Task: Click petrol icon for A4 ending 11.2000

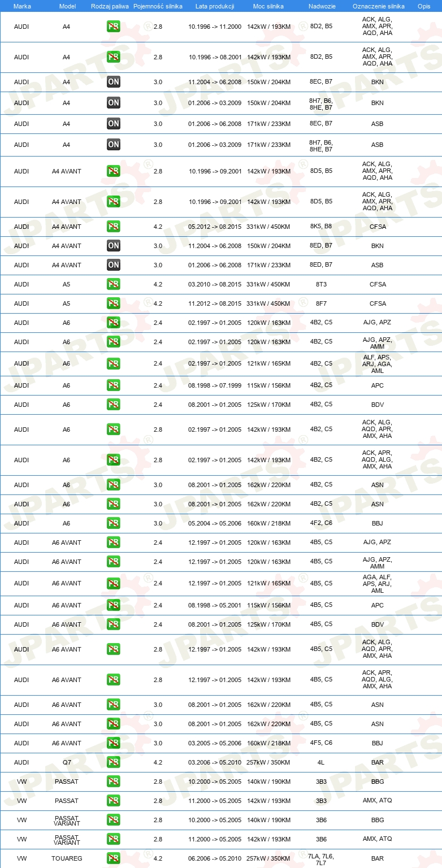Action: click(x=114, y=27)
